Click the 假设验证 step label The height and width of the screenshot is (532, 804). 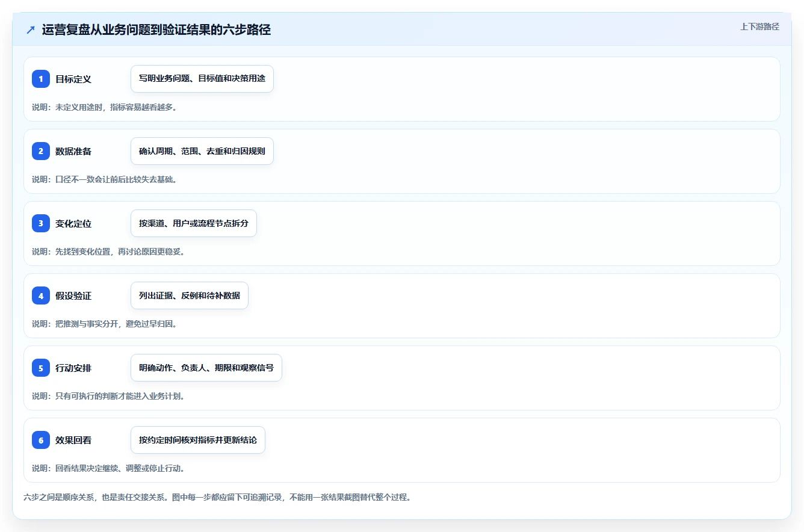coord(73,295)
